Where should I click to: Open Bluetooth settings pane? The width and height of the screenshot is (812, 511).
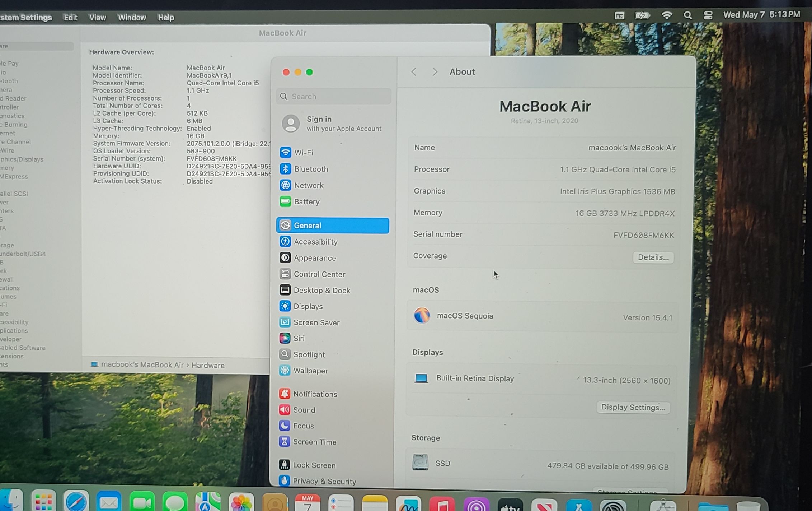(x=310, y=169)
